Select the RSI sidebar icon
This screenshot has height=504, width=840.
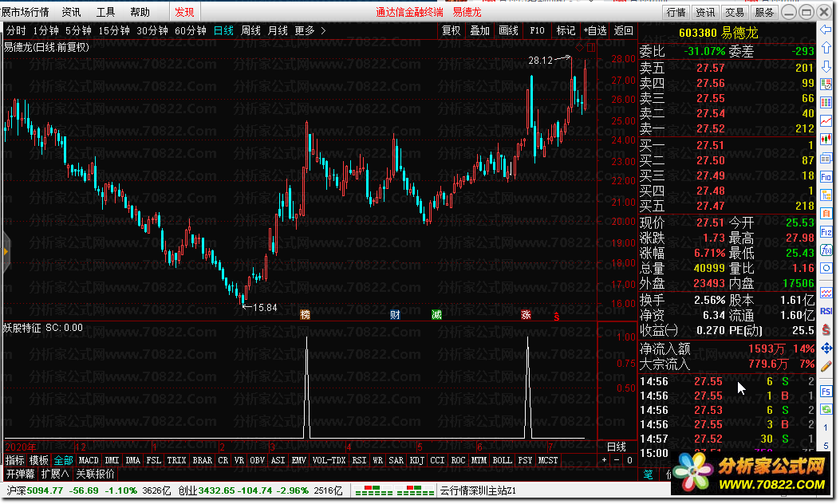(x=826, y=311)
